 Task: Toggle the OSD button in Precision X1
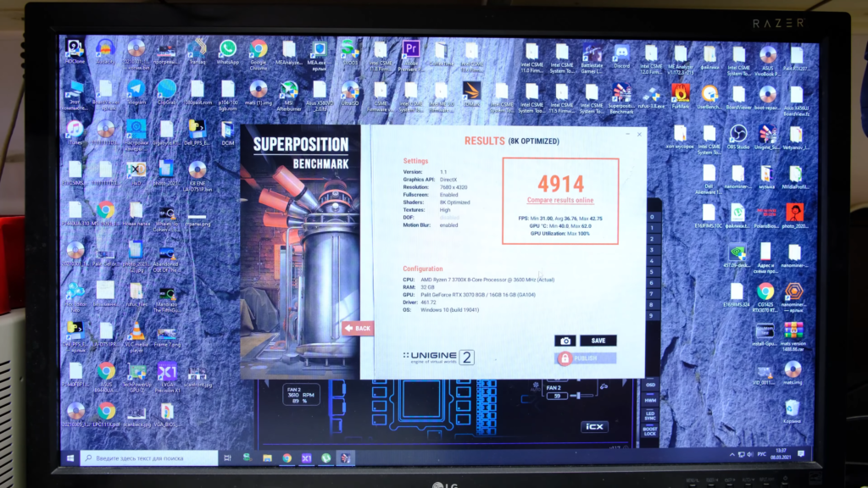pyautogui.click(x=650, y=385)
